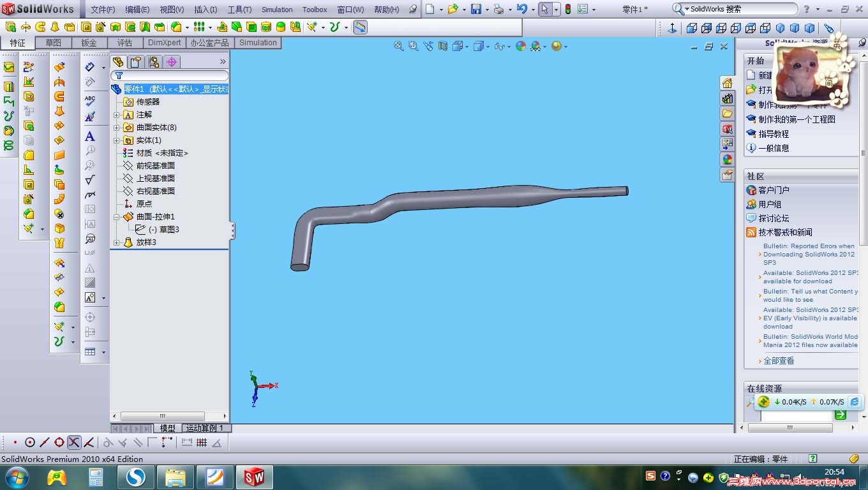Open the ConfigurationManager tab icon
The image size is (868, 490).
click(153, 62)
